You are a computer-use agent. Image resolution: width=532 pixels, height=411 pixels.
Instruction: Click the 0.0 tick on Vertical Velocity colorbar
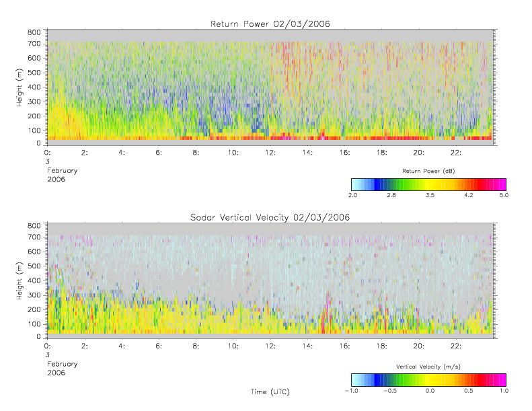click(430, 391)
